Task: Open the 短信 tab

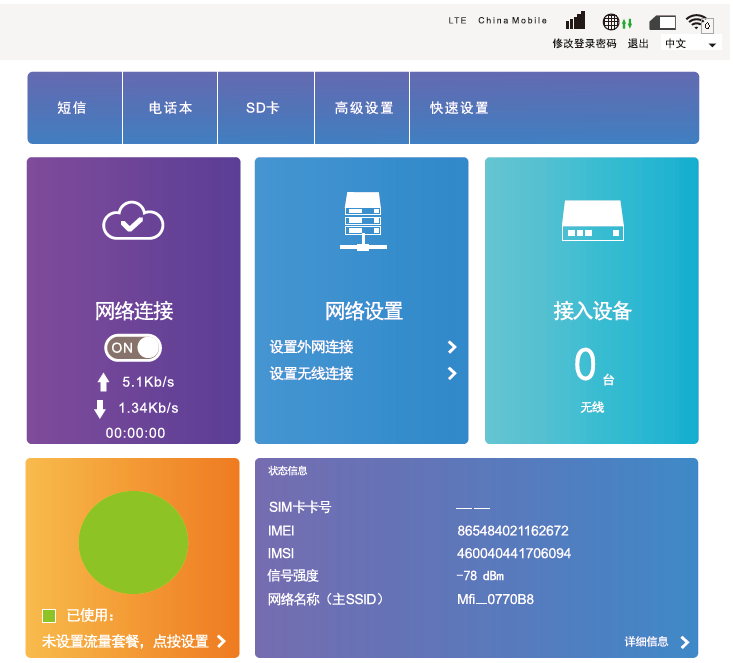Action: [75, 108]
